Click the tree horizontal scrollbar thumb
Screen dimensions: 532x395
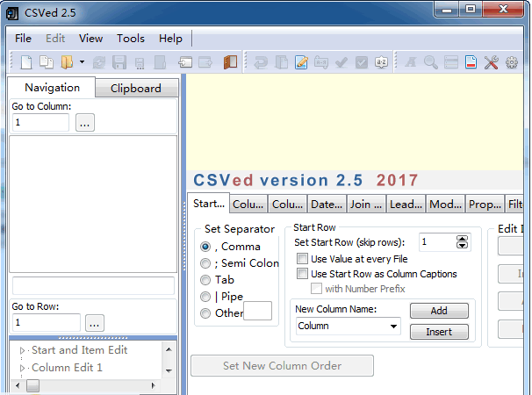point(32,385)
